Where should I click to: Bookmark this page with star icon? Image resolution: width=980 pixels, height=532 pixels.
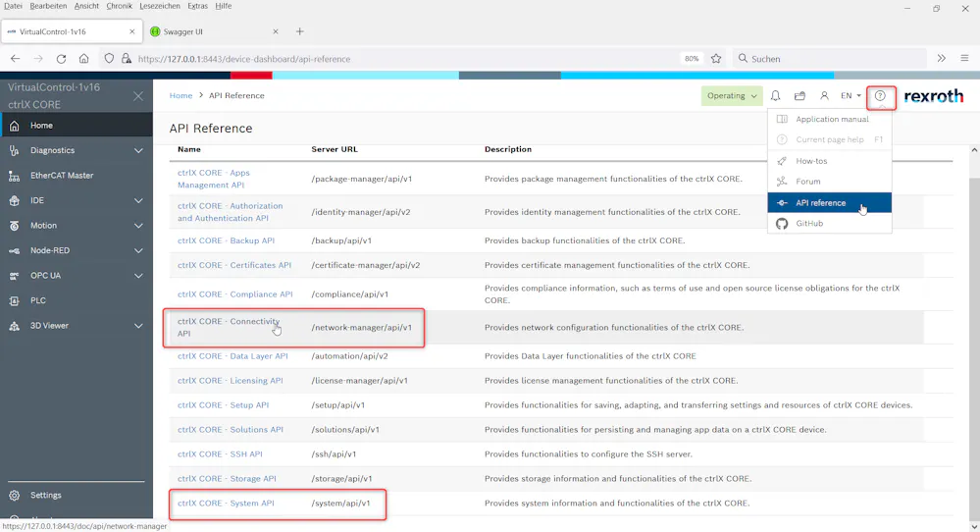click(x=716, y=59)
